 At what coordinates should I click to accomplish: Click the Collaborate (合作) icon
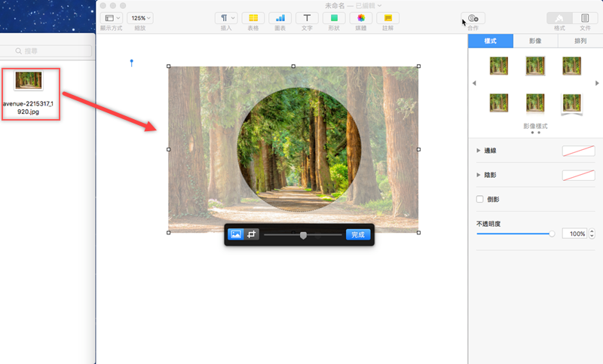point(473,18)
